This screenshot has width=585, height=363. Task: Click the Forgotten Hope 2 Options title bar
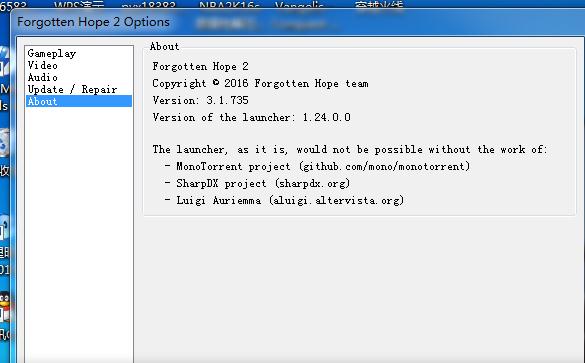tap(94, 22)
